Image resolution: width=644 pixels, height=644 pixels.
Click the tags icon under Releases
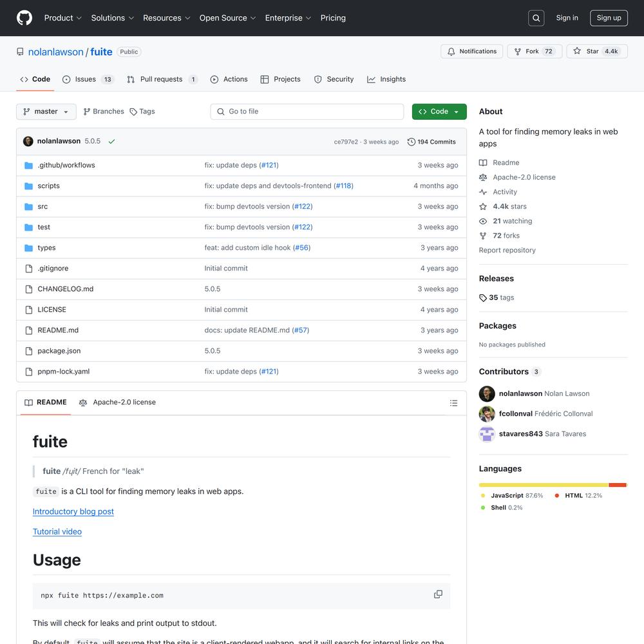[x=483, y=298]
